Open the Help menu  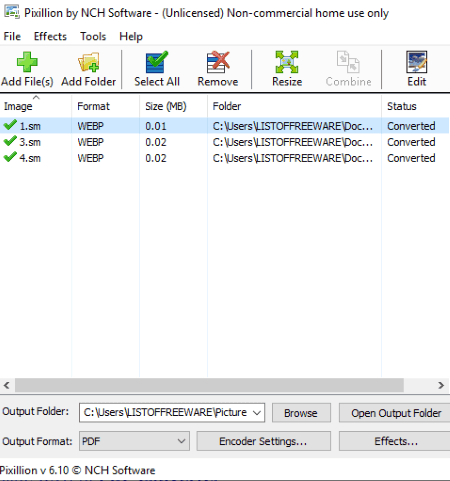click(x=131, y=36)
